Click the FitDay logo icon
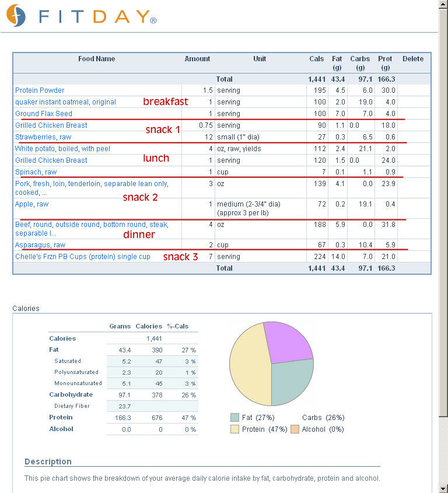This screenshot has height=493, width=448. [x=16, y=15]
